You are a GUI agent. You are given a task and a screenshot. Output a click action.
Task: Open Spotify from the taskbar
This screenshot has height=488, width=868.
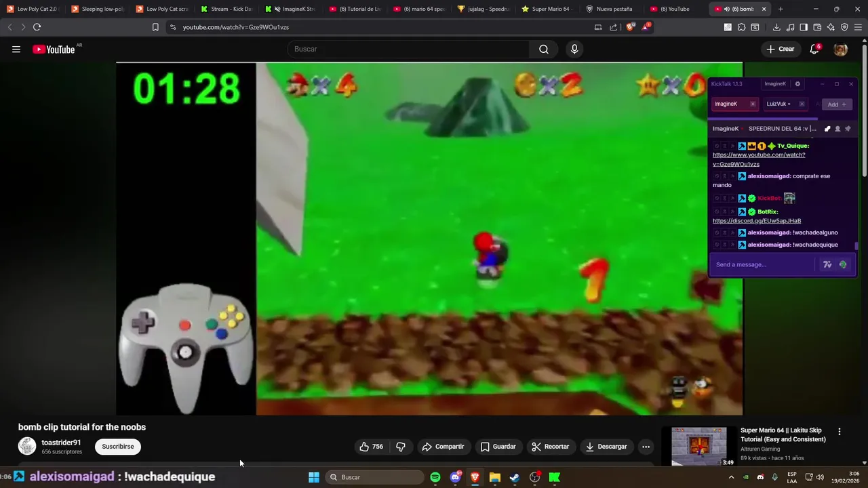coord(435,477)
